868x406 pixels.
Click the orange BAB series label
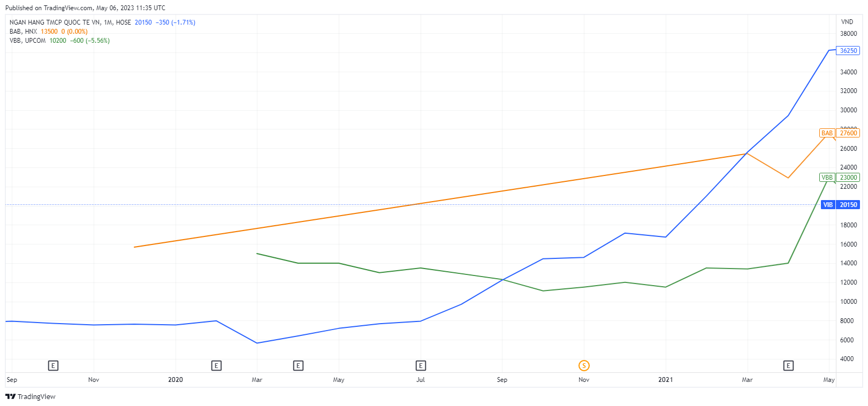tap(827, 133)
